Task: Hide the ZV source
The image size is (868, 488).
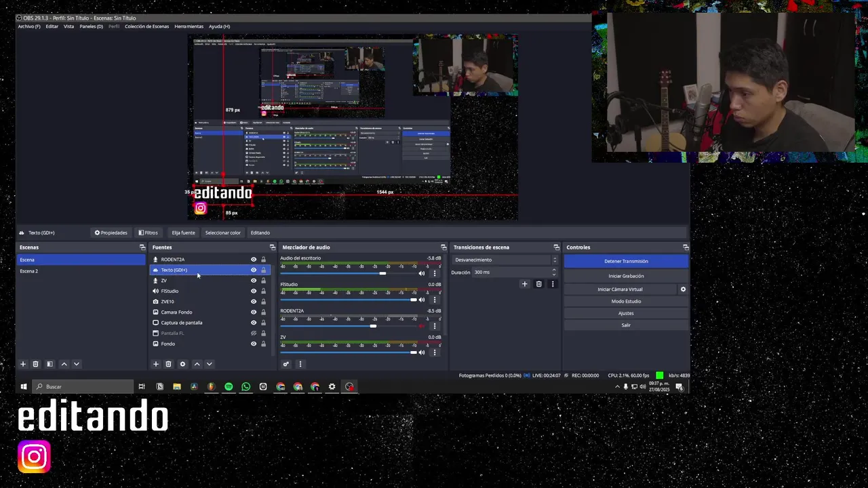Action: (x=254, y=281)
